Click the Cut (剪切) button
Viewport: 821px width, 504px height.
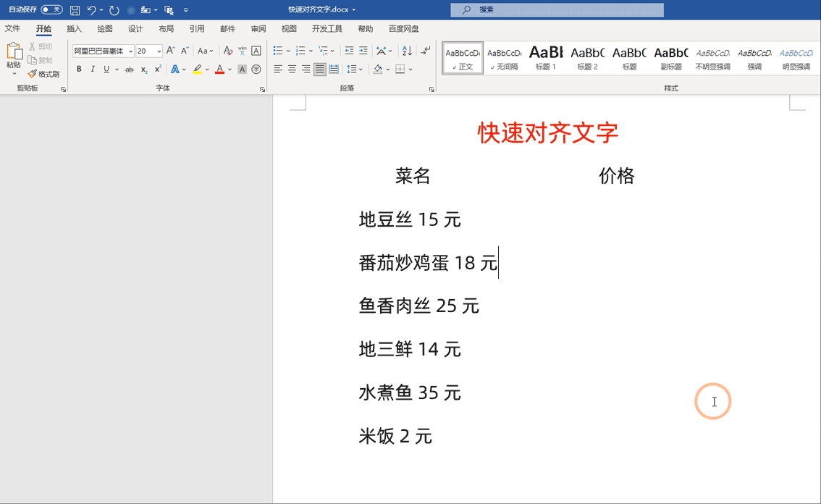41,46
